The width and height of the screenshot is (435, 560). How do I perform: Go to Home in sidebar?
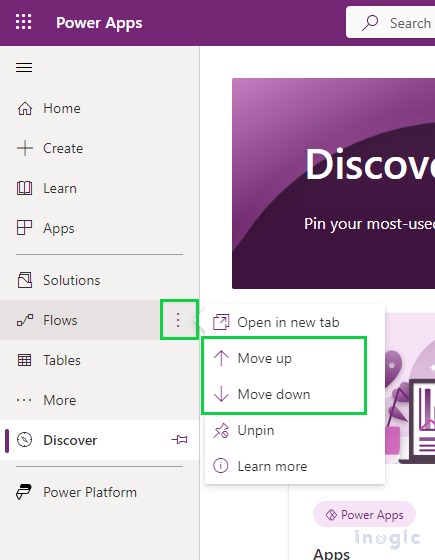coord(100,108)
